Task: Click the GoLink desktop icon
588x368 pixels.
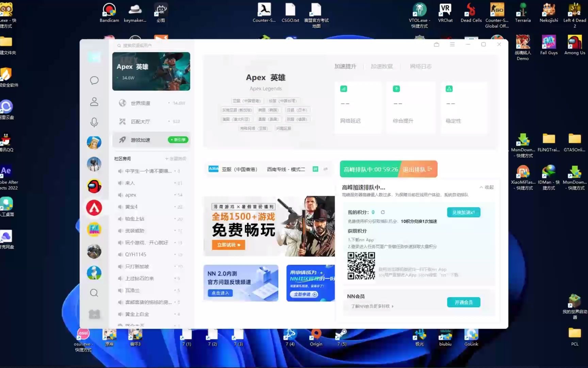Action: 471,337
